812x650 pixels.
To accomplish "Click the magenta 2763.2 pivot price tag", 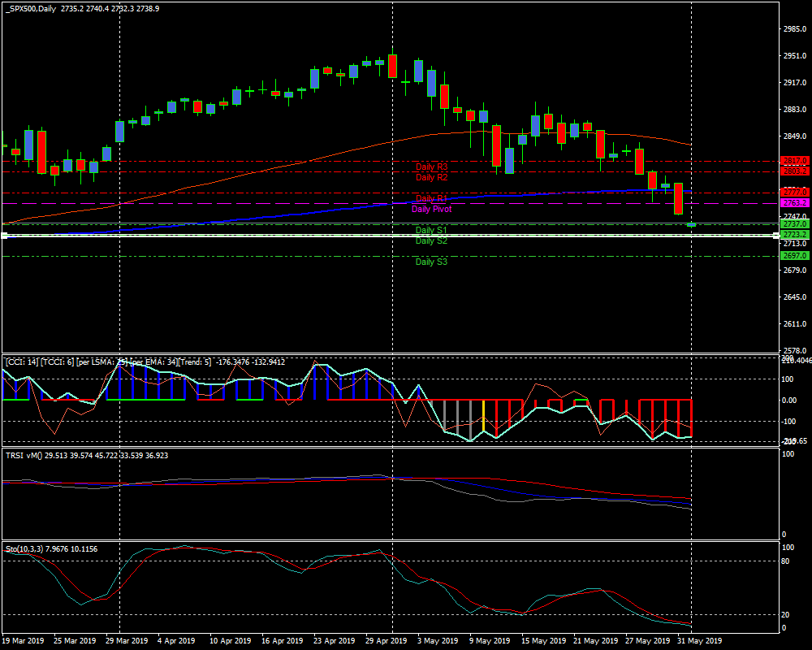I will pos(793,202).
